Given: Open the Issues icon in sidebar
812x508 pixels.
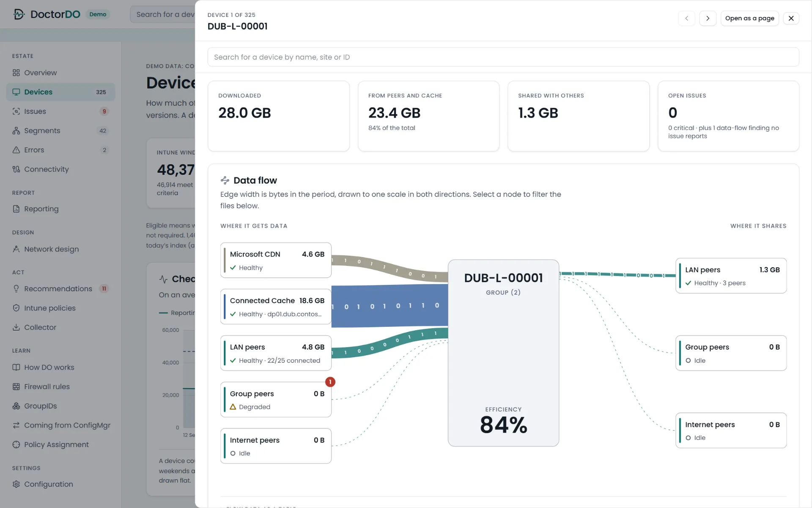Looking at the screenshot, I should coord(16,111).
